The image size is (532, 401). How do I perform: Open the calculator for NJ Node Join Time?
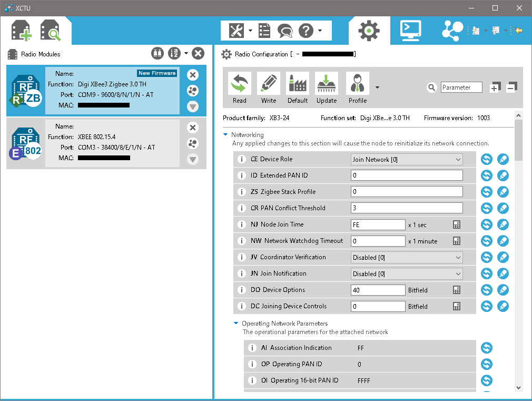coord(457,224)
